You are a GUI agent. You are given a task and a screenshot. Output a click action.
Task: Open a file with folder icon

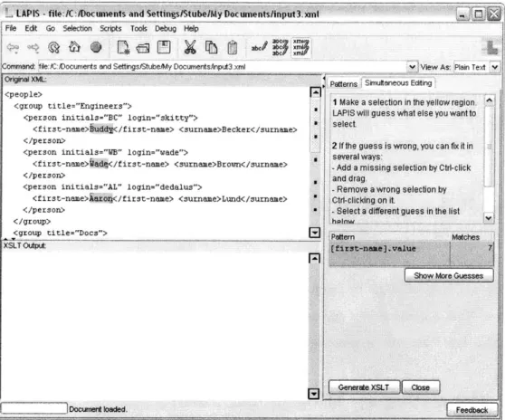click(143, 48)
